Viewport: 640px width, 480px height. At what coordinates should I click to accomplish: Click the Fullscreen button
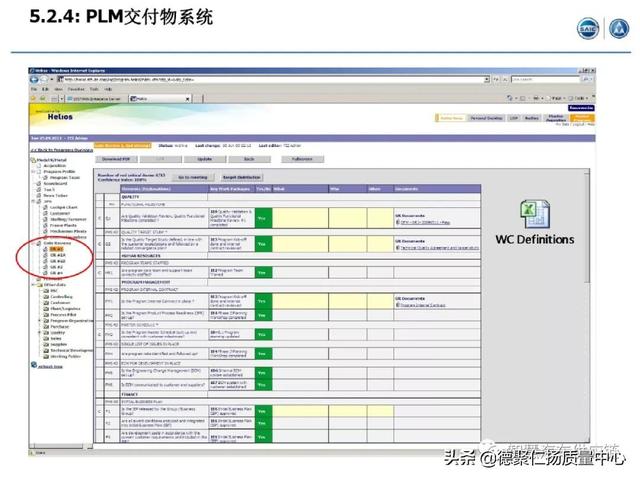[302, 159]
